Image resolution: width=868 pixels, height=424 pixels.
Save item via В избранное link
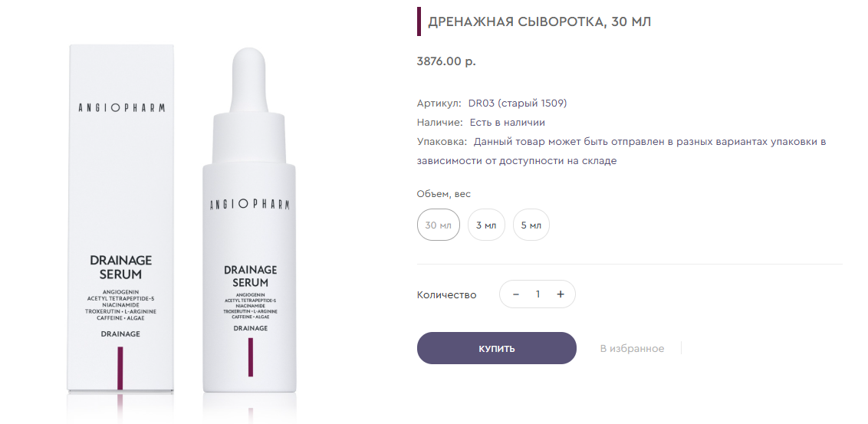[632, 348]
